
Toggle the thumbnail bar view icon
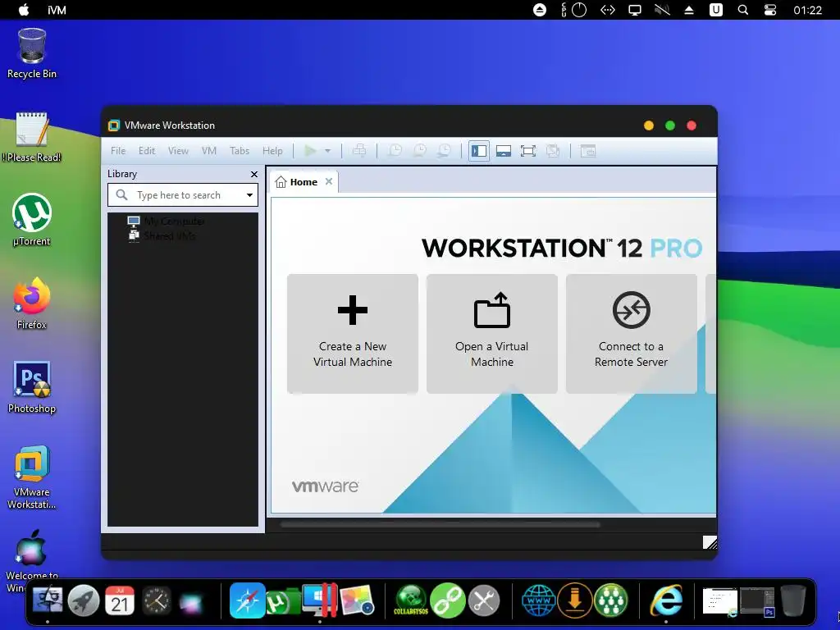coord(504,151)
